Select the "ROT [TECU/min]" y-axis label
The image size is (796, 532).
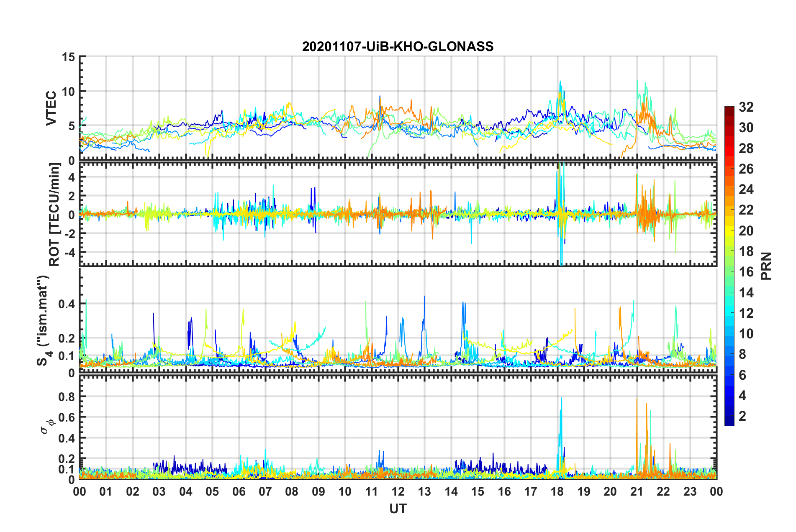pyautogui.click(x=54, y=214)
